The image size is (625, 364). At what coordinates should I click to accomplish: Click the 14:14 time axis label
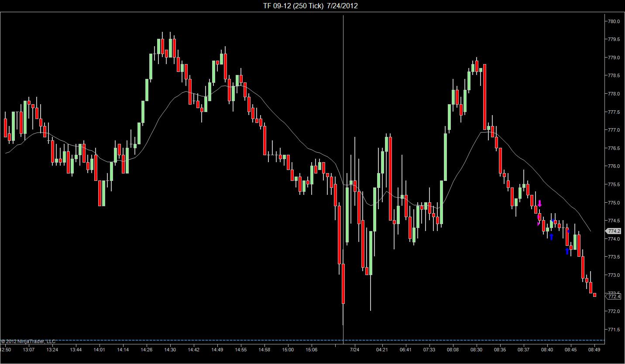click(x=123, y=350)
